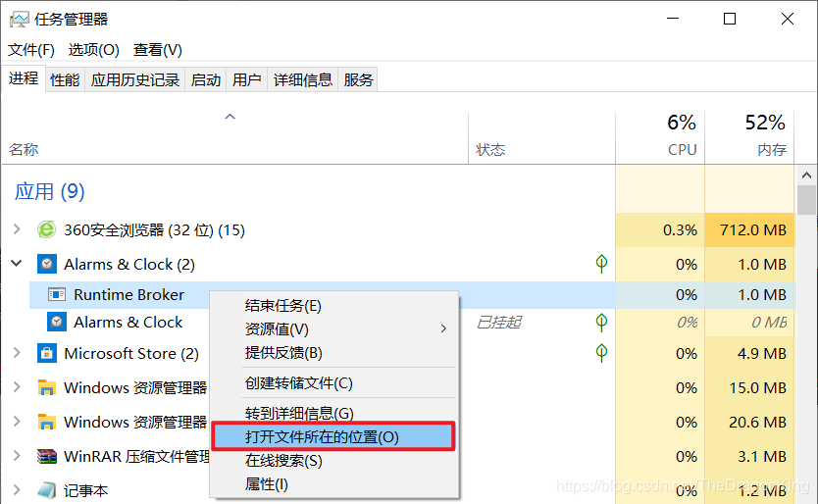Sort by the 52% 内存 column header
The width and height of the screenshot is (818, 504).
click(x=749, y=137)
